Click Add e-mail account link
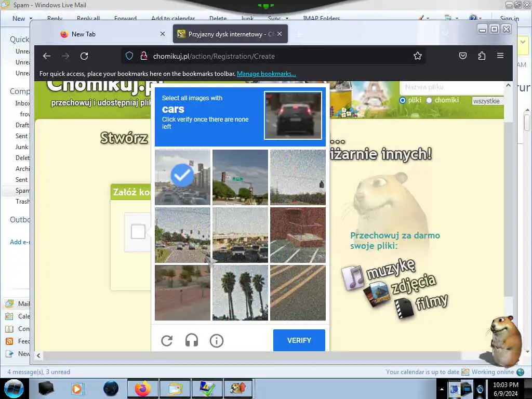 tap(20, 242)
